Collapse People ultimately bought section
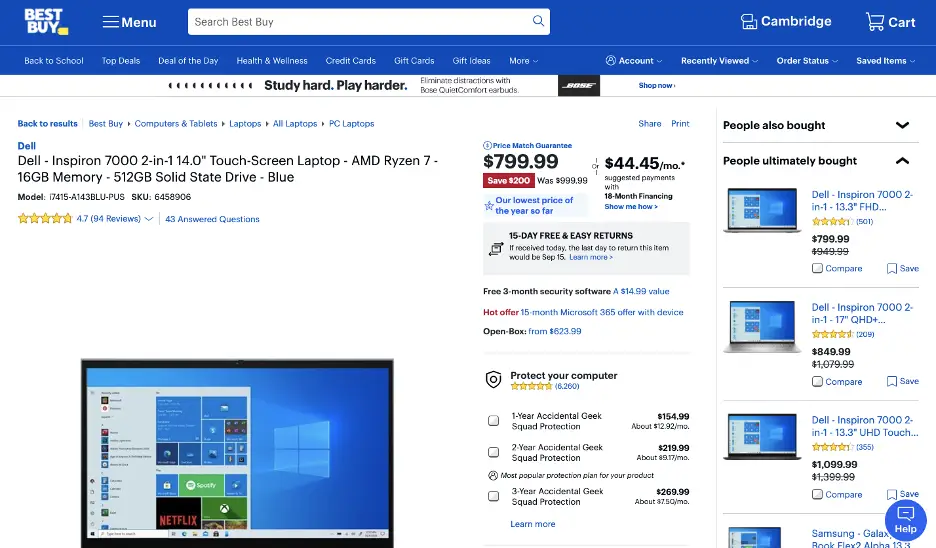This screenshot has height=548, width=936. (902, 161)
